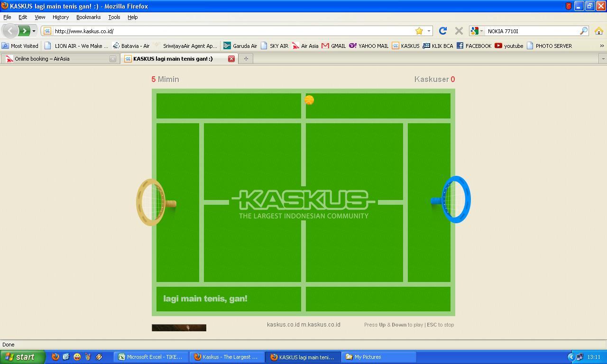Open the SriwijayaAir Agent bookmark

(186, 46)
